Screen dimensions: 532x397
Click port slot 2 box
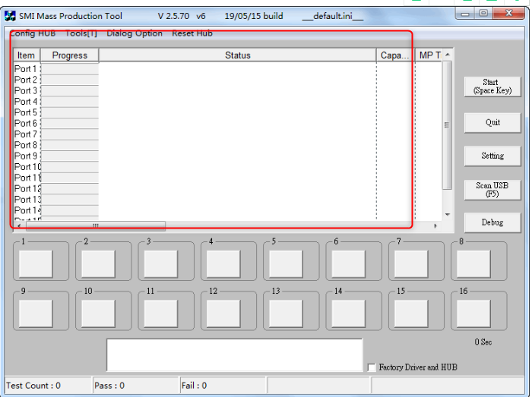click(x=98, y=264)
